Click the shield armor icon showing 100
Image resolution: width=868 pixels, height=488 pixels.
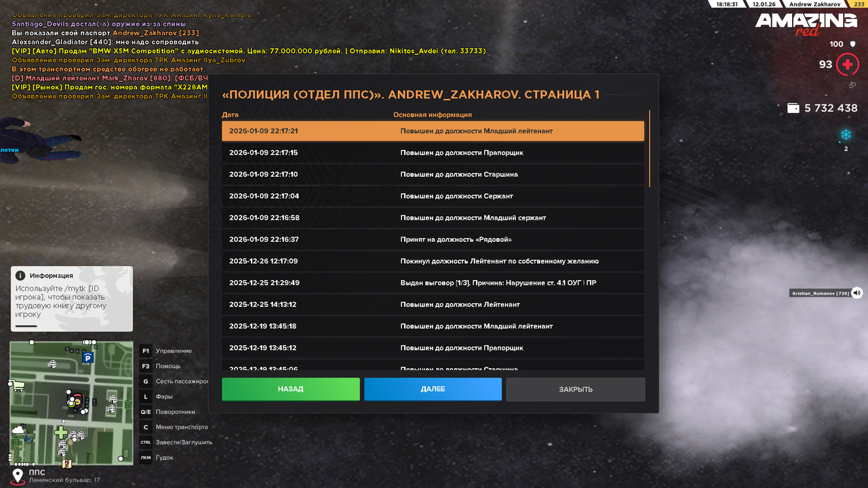click(852, 43)
